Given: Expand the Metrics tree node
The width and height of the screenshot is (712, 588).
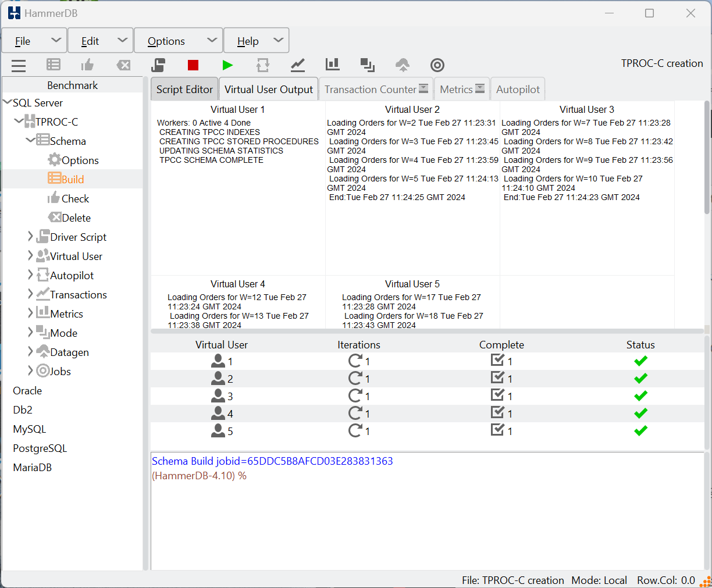Looking at the screenshot, I should (30, 313).
